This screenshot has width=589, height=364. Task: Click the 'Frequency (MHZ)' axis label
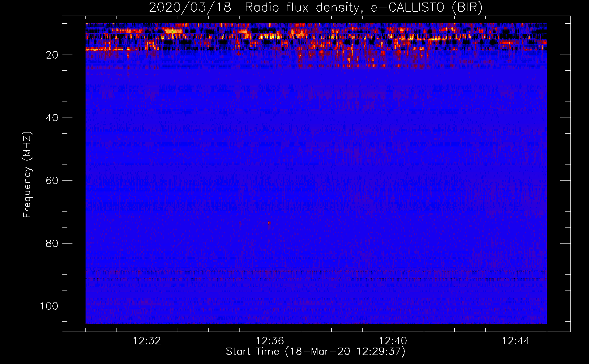pos(27,174)
